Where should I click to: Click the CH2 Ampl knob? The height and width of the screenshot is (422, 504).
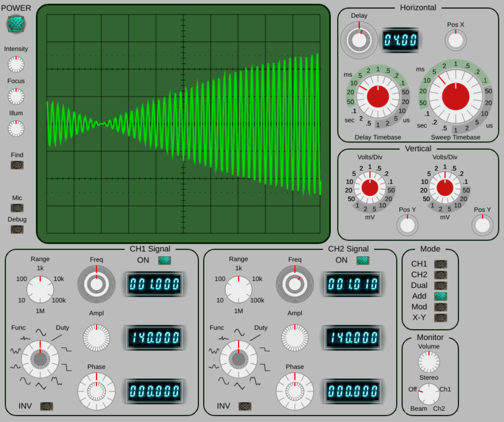tap(295, 338)
